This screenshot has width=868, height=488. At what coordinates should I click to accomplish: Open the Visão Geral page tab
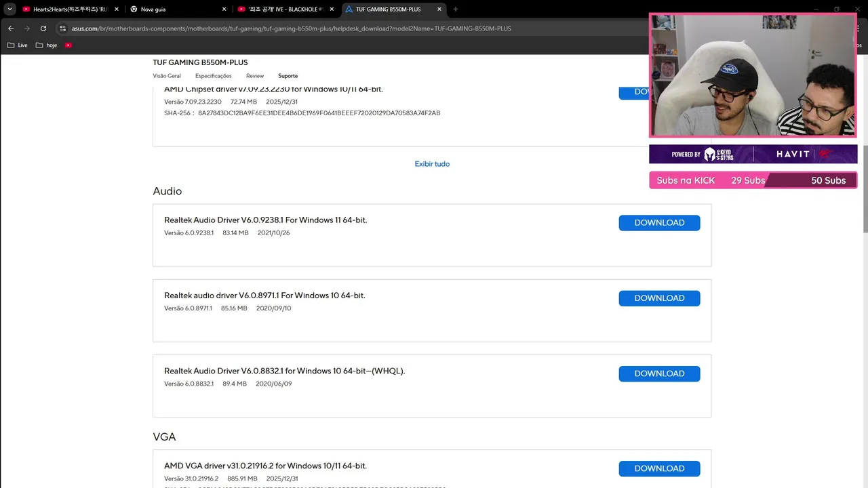coord(167,76)
